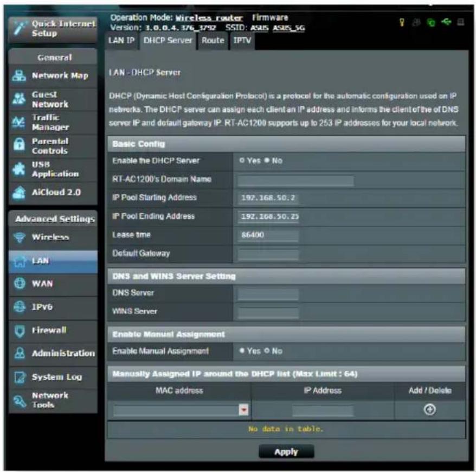Image resolution: width=476 pixels, height=472 pixels.
Task: Add manual assignment entry with plus icon
Action: [x=429, y=410]
